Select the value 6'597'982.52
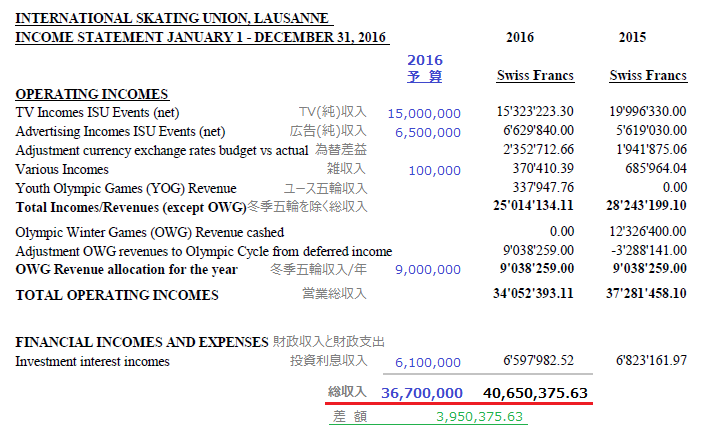 (x=539, y=361)
